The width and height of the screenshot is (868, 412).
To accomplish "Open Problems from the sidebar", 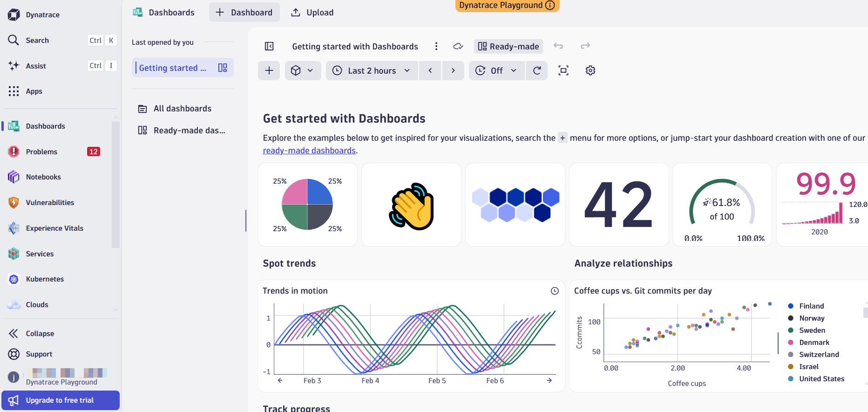I will (55, 151).
